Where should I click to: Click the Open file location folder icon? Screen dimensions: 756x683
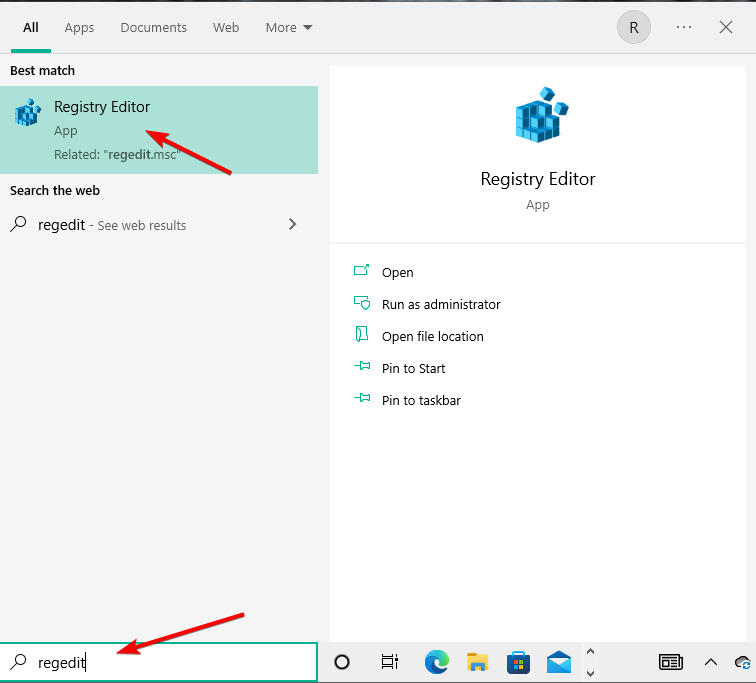[x=362, y=334]
